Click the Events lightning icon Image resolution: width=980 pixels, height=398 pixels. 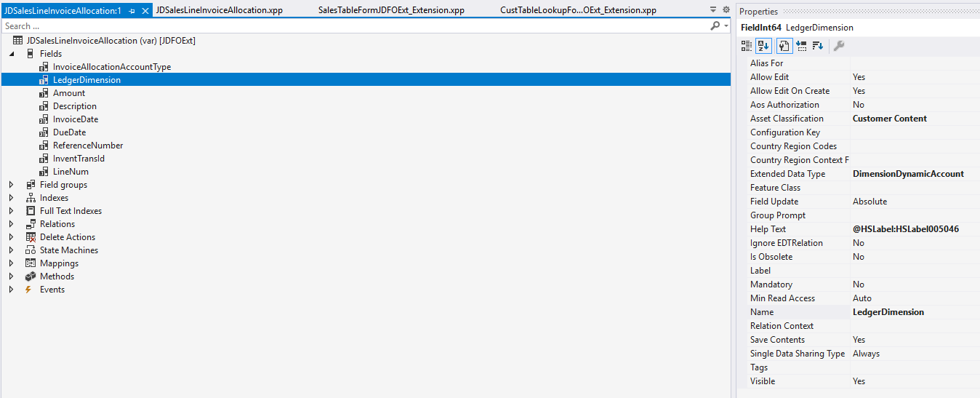28,290
